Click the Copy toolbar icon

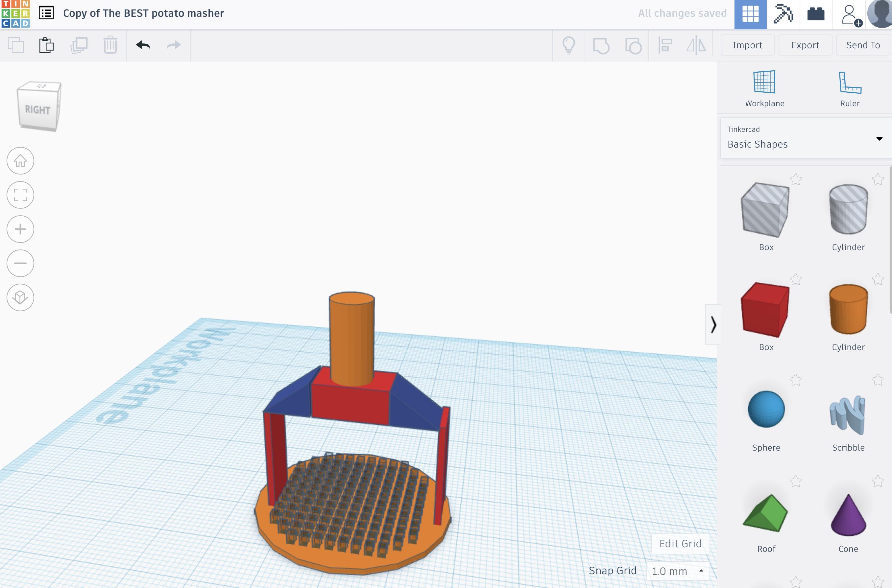(16, 45)
